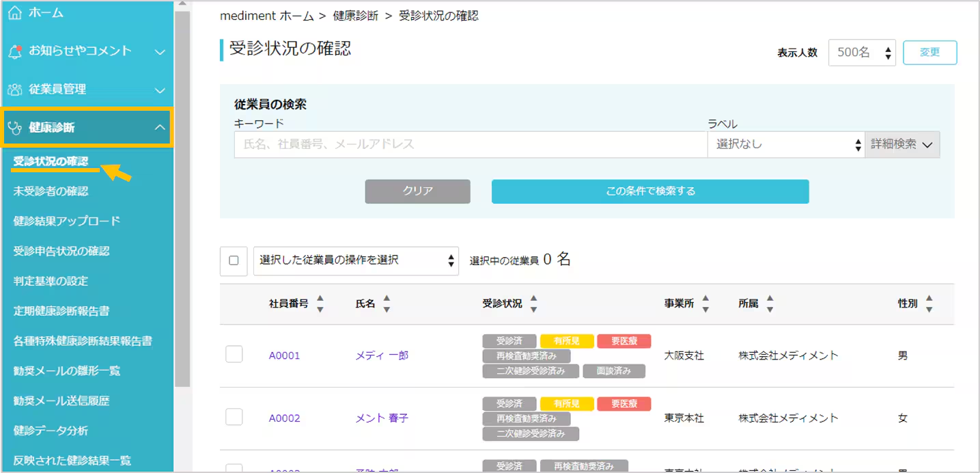Open 定期健康診断報告書 in sidebar
980x473 pixels.
coord(61,311)
